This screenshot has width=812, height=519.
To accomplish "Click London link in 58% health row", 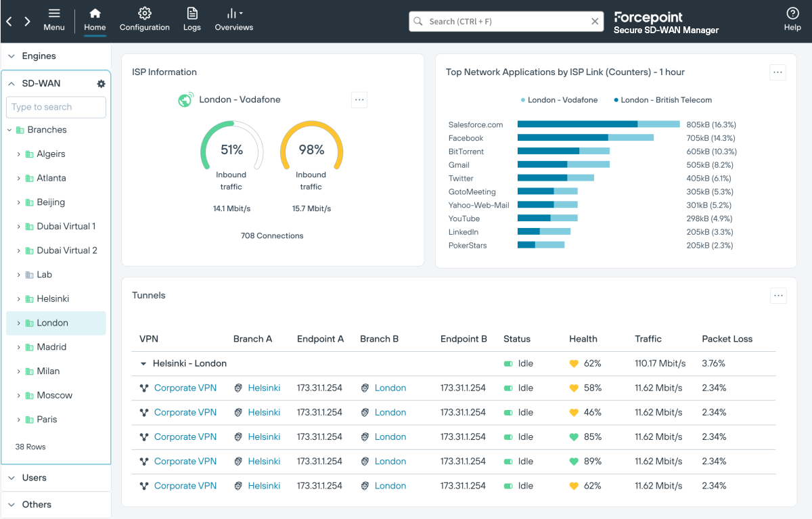I will point(390,388).
